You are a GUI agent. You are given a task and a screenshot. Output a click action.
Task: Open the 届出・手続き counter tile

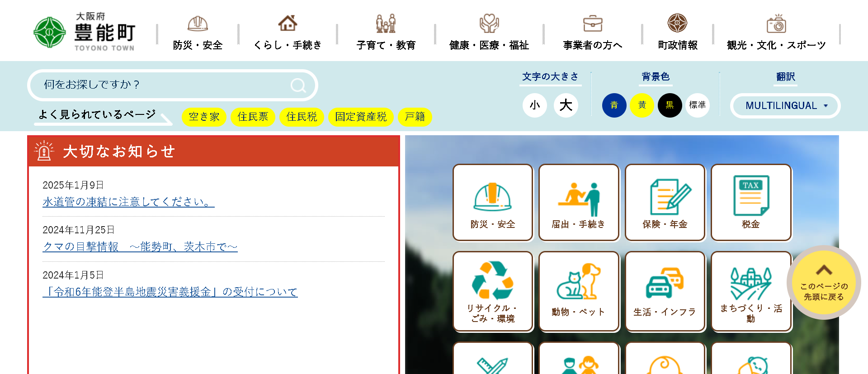coord(579,202)
